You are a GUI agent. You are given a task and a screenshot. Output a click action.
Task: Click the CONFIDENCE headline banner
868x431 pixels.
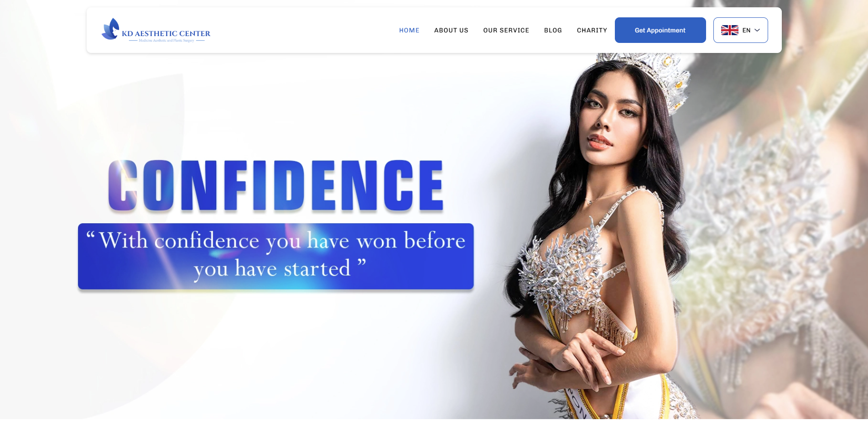coord(275,185)
